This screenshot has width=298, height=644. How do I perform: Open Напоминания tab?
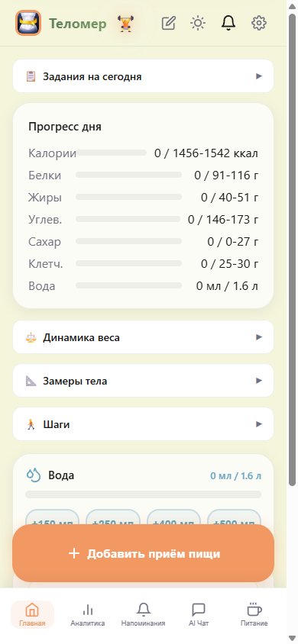[143, 614]
